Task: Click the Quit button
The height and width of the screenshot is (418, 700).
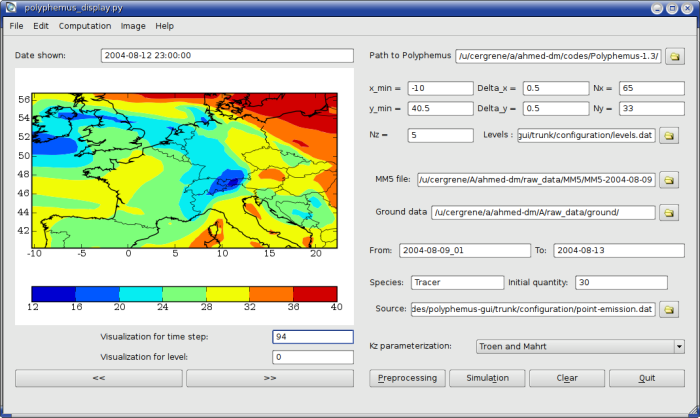Action: tap(647, 378)
